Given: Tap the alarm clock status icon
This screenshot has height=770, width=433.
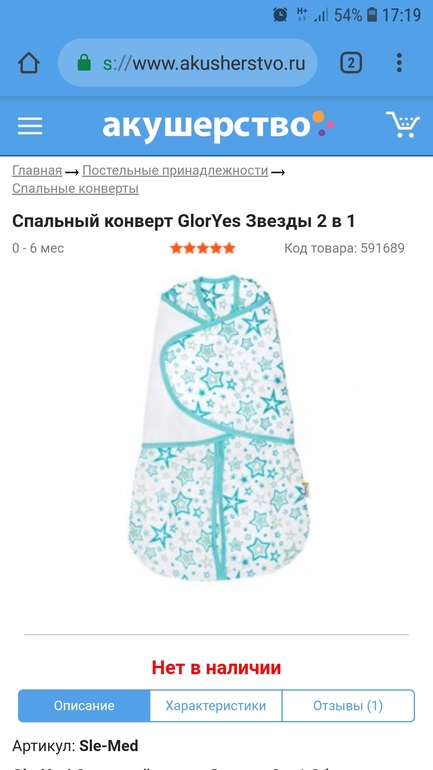Looking at the screenshot, I should click(280, 15).
